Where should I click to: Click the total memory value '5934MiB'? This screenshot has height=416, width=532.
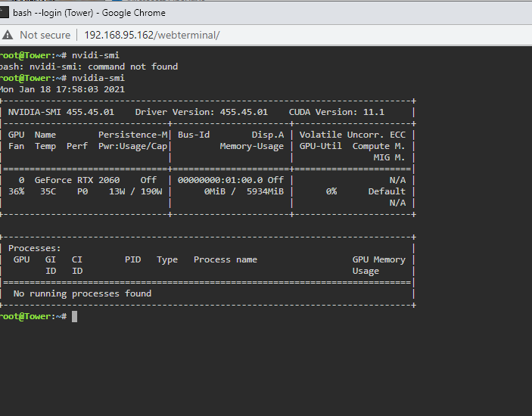pos(265,191)
